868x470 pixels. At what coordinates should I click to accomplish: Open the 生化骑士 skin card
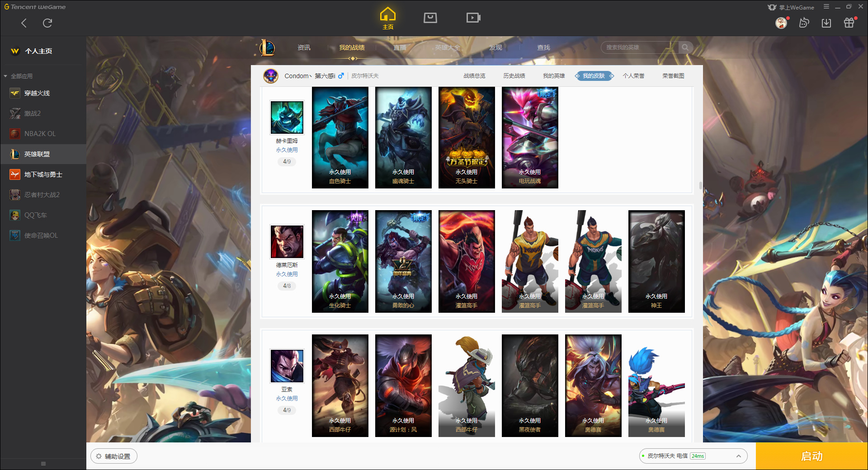(340, 261)
